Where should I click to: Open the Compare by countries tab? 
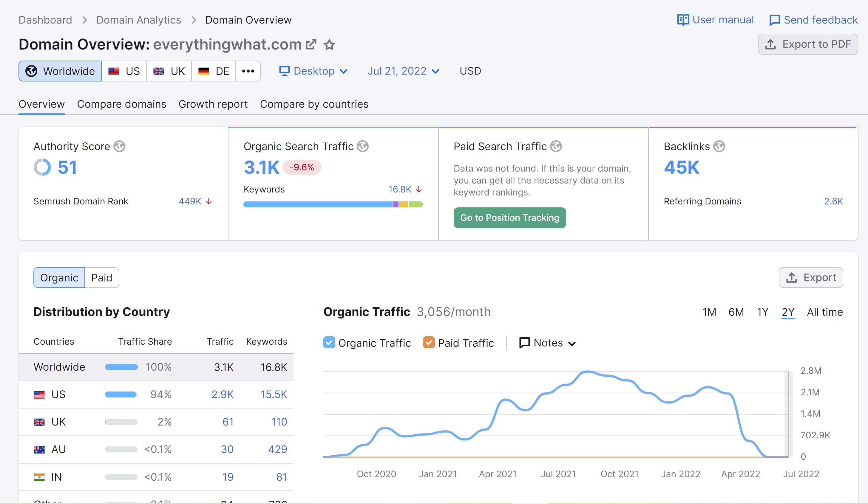click(314, 104)
